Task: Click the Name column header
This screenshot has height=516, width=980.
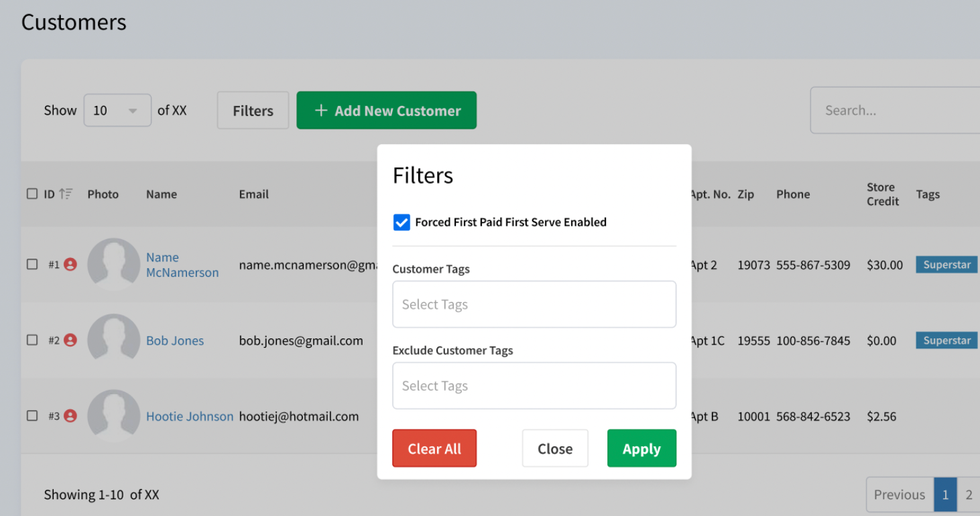Action: point(162,194)
